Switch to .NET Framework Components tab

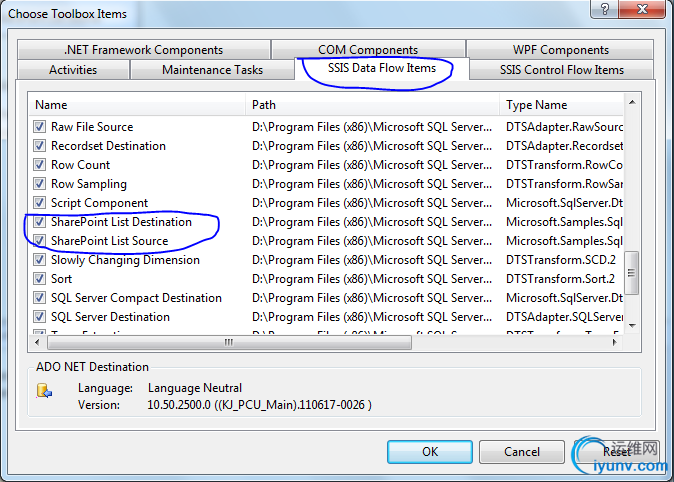(x=144, y=50)
